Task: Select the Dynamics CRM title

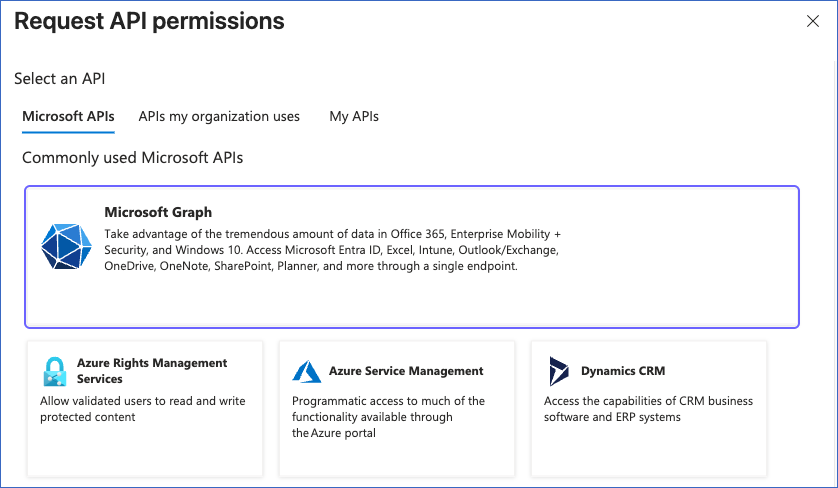Action: coord(623,370)
